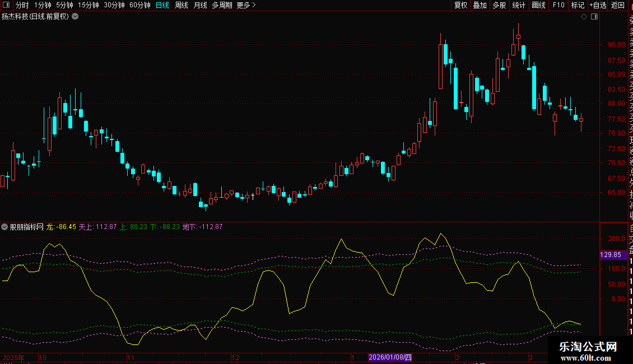The width and height of the screenshot is (633, 364).
Task: Open the indicator dropdown beside 股朋指标网
Action: point(4,227)
